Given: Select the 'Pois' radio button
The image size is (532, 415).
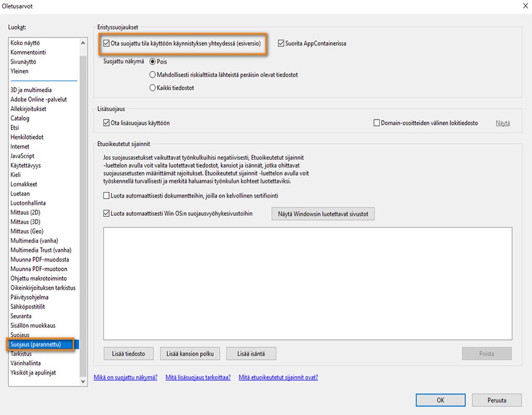Looking at the screenshot, I should [x=153, y=62].
